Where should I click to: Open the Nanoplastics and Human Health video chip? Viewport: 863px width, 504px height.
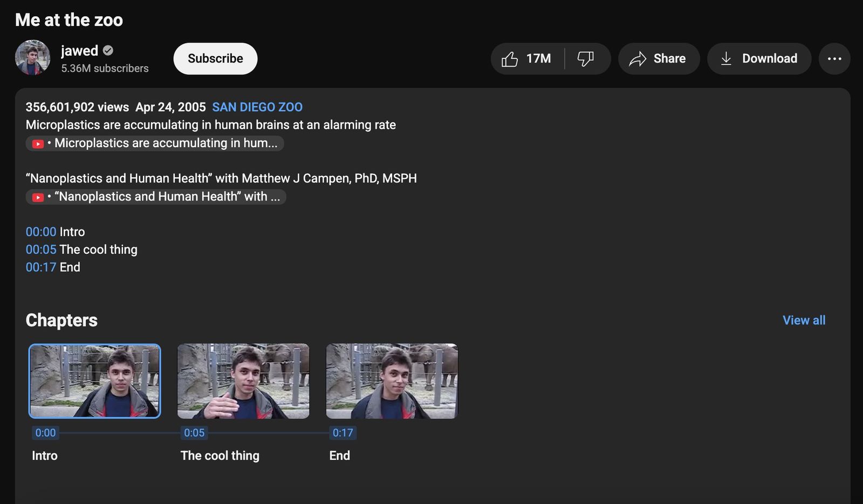(156, 197)
